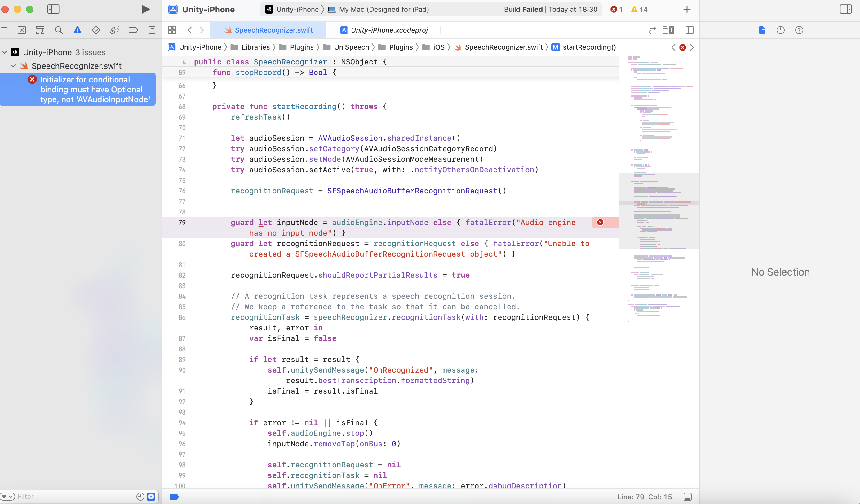Click UniSpeech folder in the jump bar
Viewport: 860px width, 504px height.
(346, 47)
